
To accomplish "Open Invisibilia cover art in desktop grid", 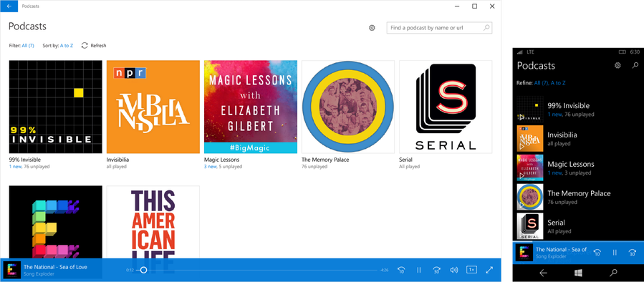I will pyautogui.click(x=153, y=107).
